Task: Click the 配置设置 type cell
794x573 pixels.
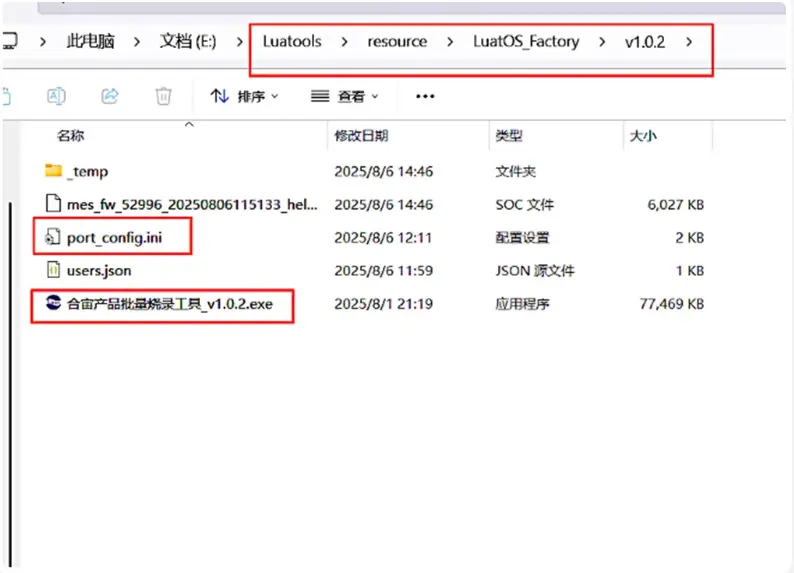Action: point(522,237)
